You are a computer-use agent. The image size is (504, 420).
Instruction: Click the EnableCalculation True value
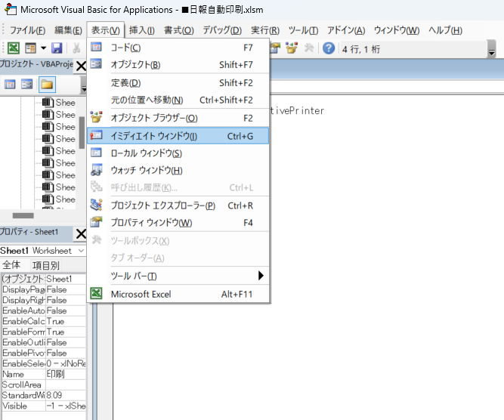(x=66, y=321)
